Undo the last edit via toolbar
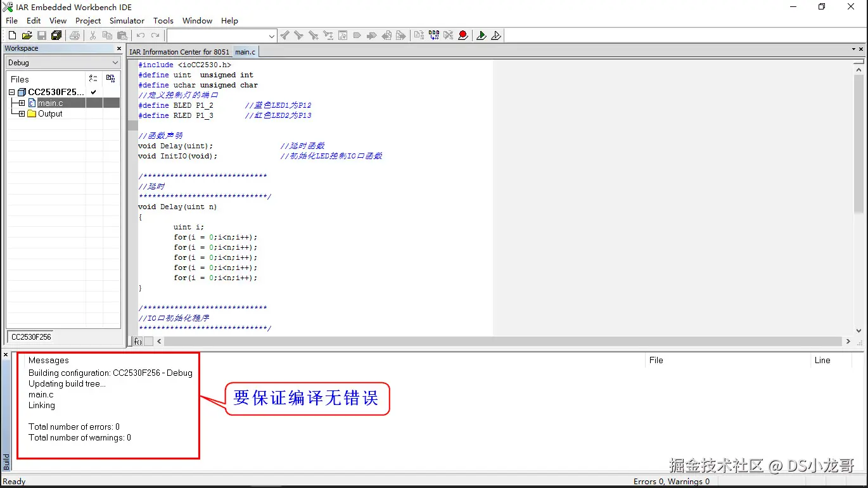 (x=140, y=35)
